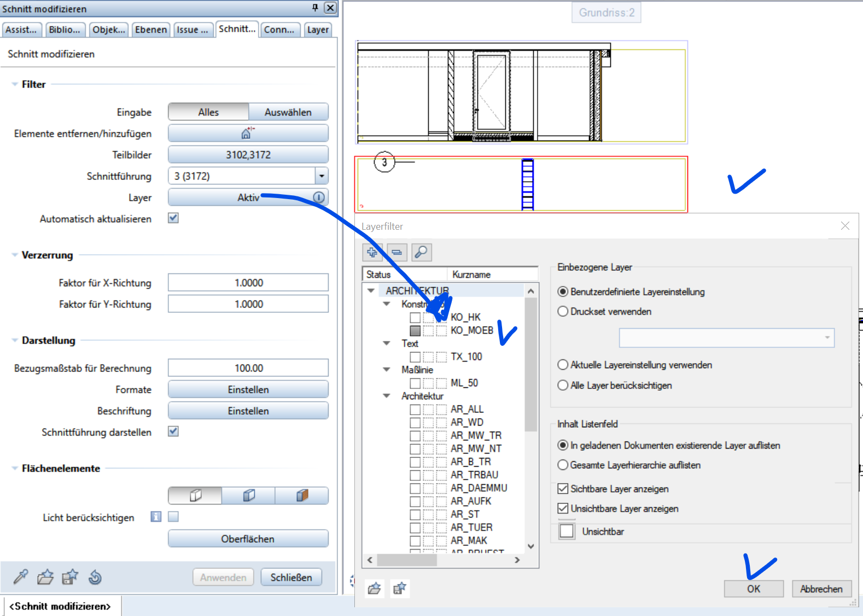863x616 pixels.
Task: Click the eyedropper icon in palette footer
Action: pos(21,577)
